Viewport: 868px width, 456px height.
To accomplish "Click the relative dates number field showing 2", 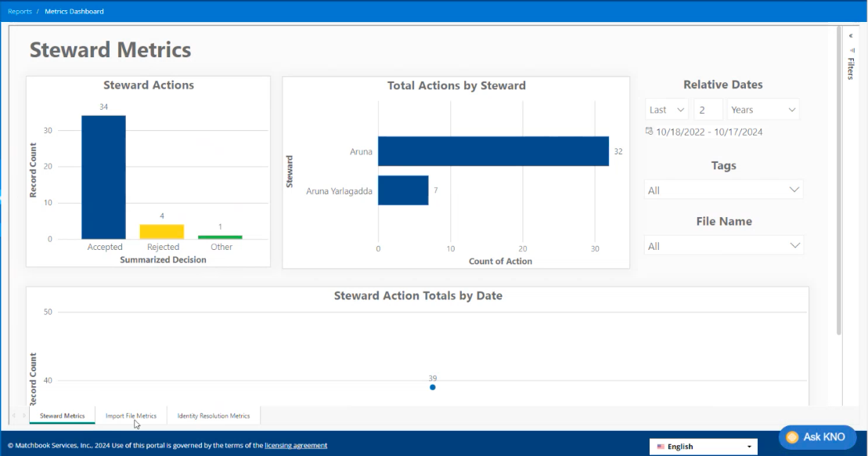I will pyautogui.click(x=708, y=110).
